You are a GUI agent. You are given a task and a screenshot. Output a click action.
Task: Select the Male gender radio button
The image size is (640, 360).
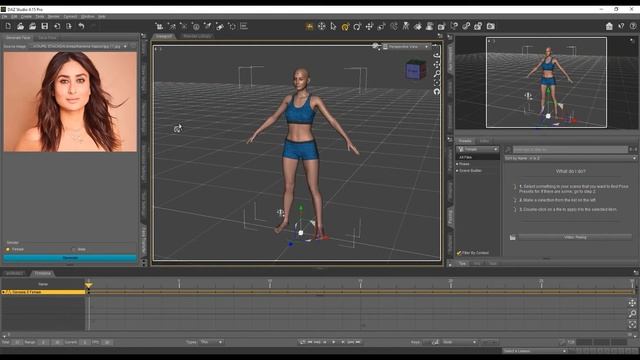tap(73, 249)
